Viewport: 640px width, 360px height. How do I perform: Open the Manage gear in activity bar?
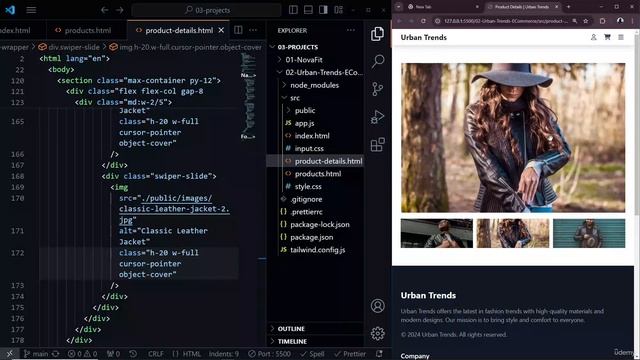click(378, 333)
